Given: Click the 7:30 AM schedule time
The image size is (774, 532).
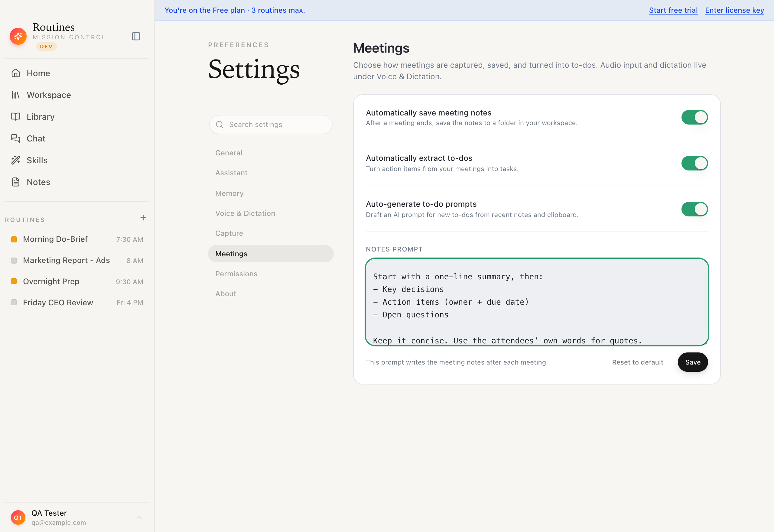Looking at the screenshot, I should click(x=129, y=239).
